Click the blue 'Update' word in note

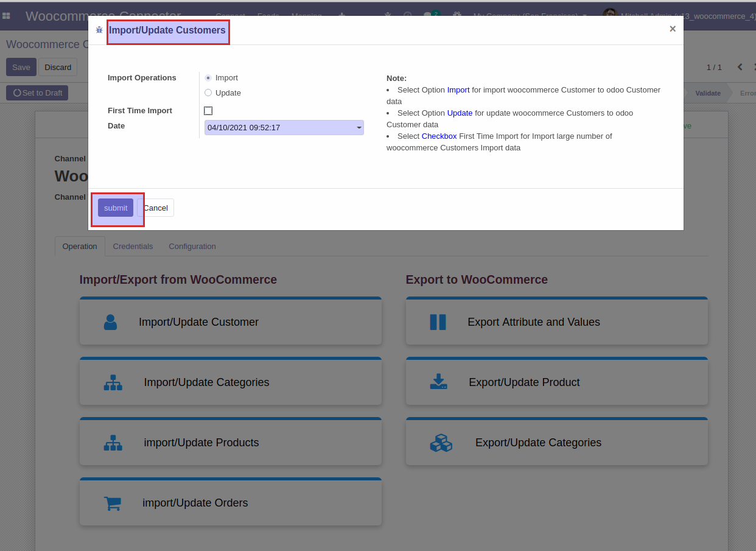tap(460, 113)
